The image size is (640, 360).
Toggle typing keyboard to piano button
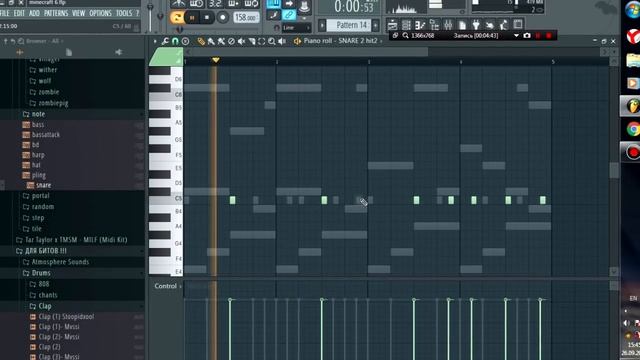click(273, 4)
